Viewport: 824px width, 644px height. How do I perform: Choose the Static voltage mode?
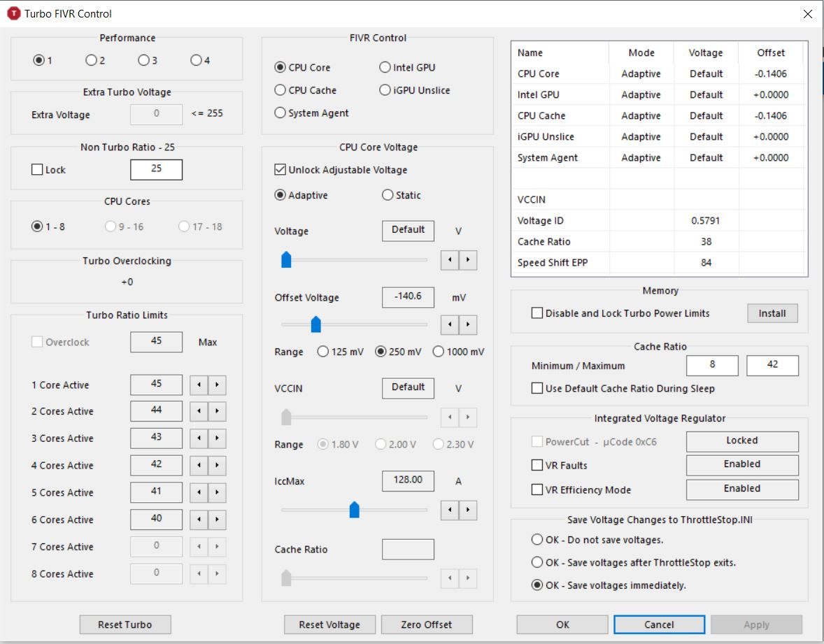tap(388, 196)
